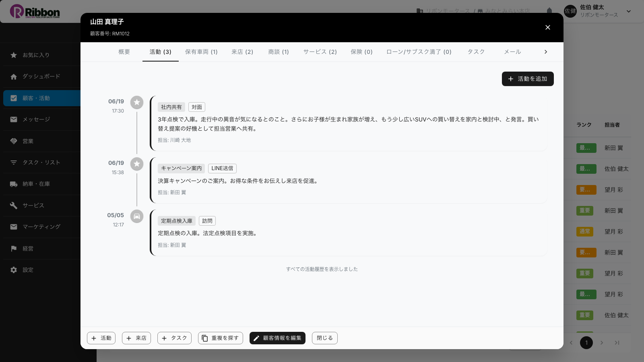Screen dimensions: 644x362
Task: Click notification bell icon in header
Action: (549, 11)
